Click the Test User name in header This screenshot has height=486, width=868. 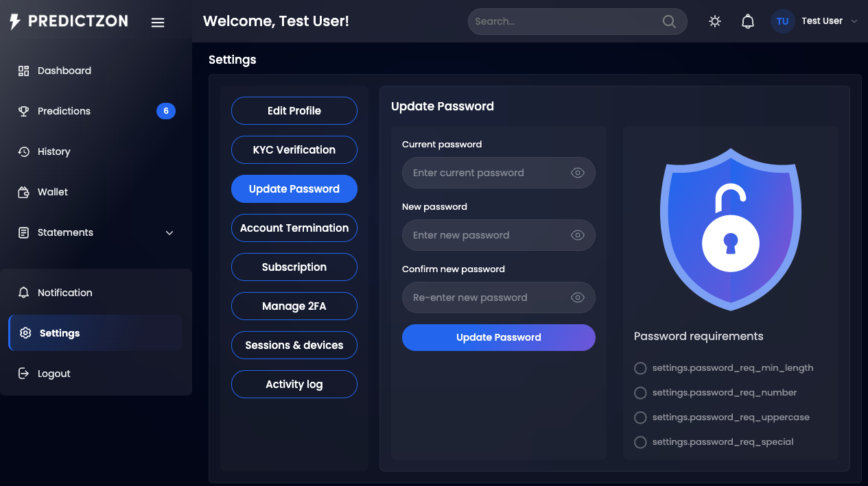(x=822, y=21)
